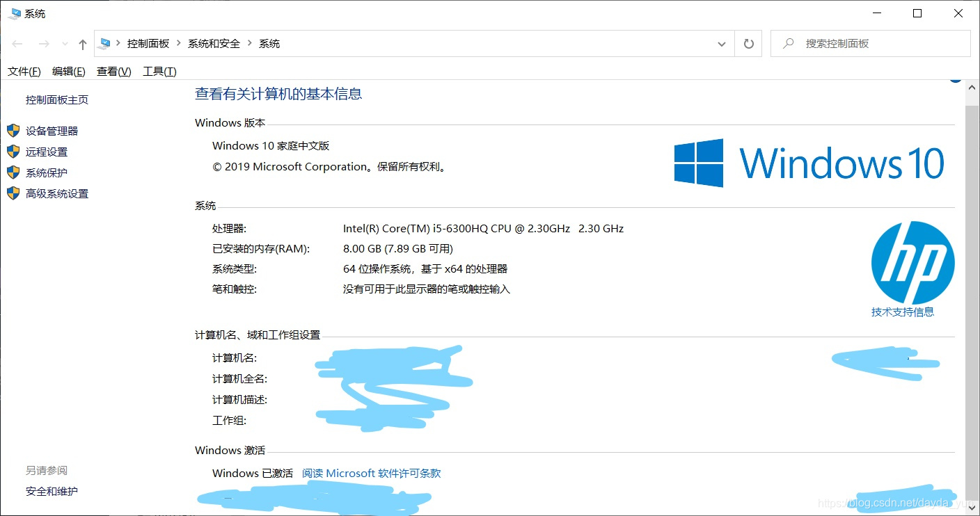
Task: Select 系统和安全 in the breadcrumb path
Action: tap(214, 43)
